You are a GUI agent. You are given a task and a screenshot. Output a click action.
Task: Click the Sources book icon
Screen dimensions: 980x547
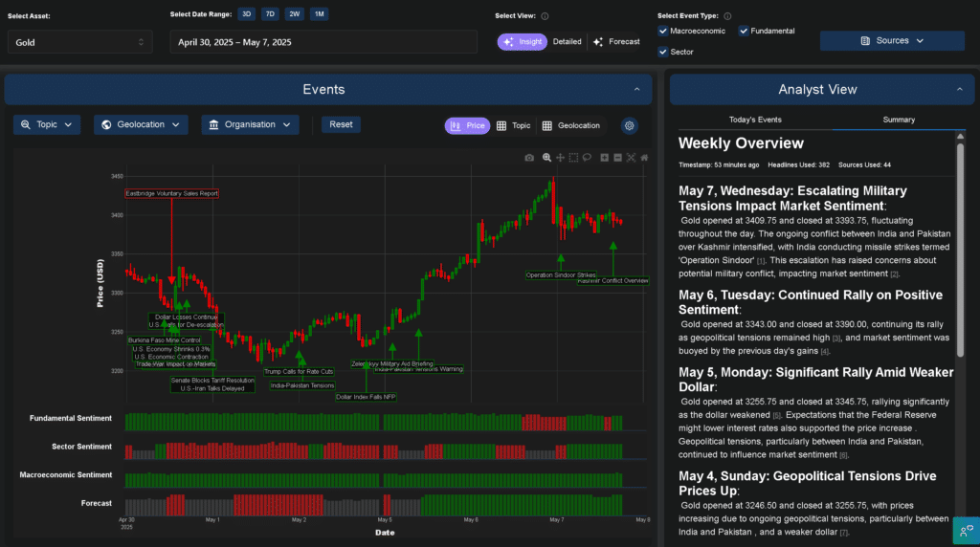click(x=865, y=40)
